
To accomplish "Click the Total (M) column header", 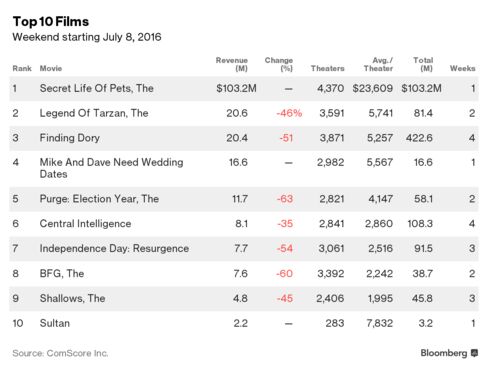I will (x=423, y=64).
